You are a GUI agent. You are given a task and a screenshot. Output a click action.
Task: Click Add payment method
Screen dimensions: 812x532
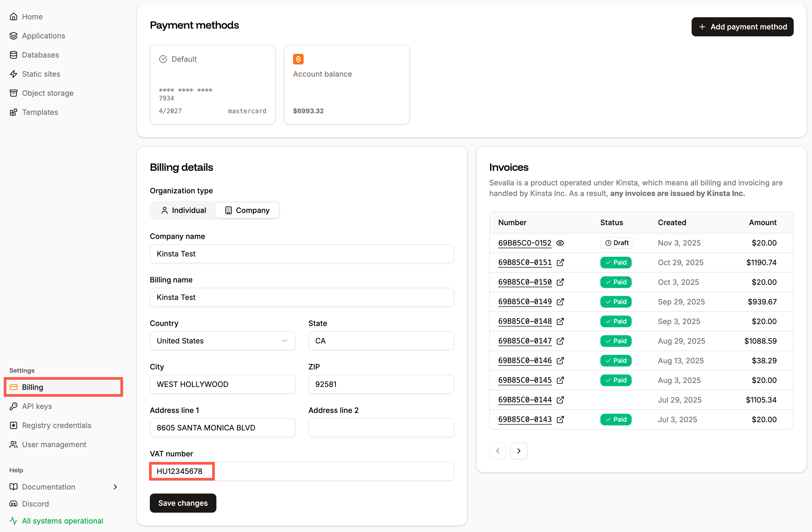[743, 27]
